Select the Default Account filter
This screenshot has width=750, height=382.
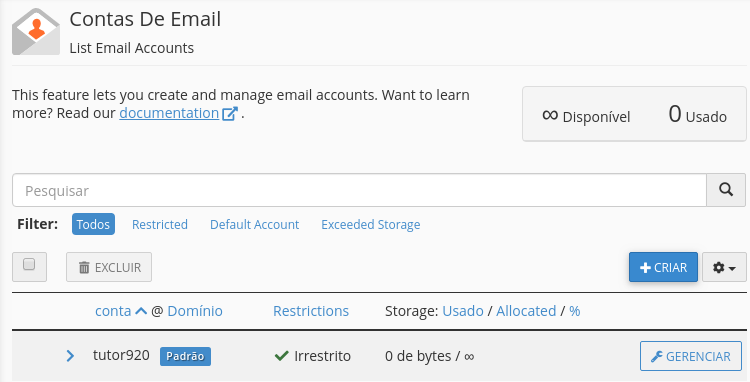[254, 224]
